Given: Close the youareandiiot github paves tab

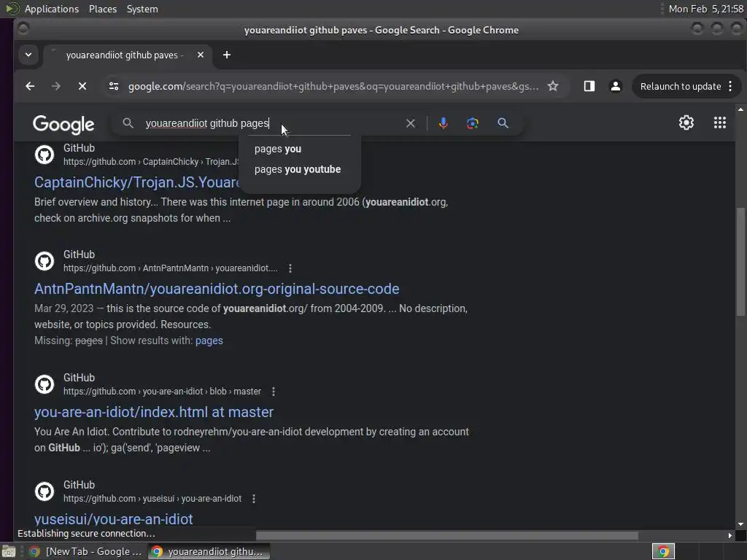Looking at the screenshot, I should (201, 55).
